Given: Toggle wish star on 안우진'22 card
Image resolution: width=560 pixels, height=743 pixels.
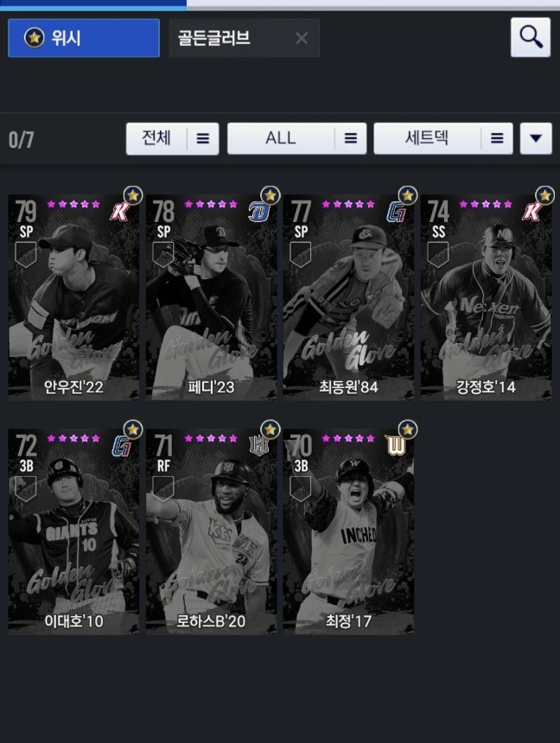Looking at the screenshot, I should click(x=133, y=195).
